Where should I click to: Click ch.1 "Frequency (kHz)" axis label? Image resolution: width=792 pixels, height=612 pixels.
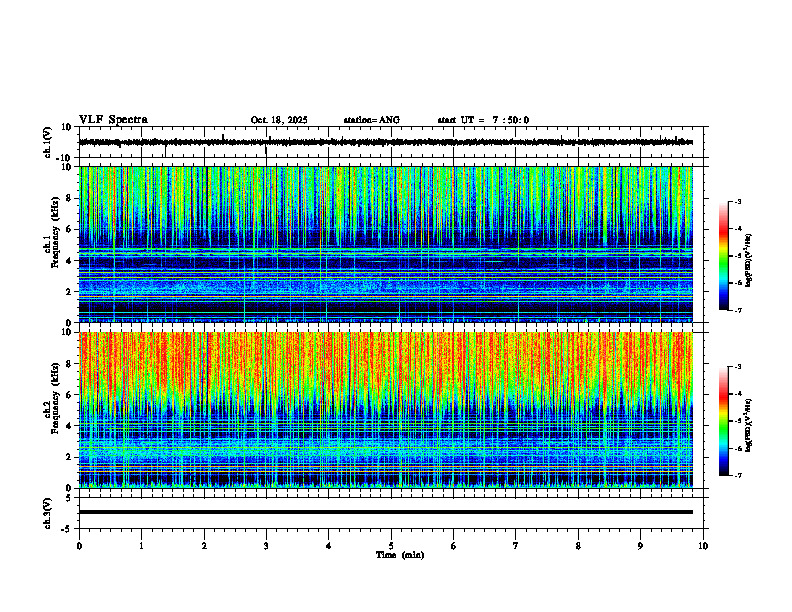pos(56,232)
